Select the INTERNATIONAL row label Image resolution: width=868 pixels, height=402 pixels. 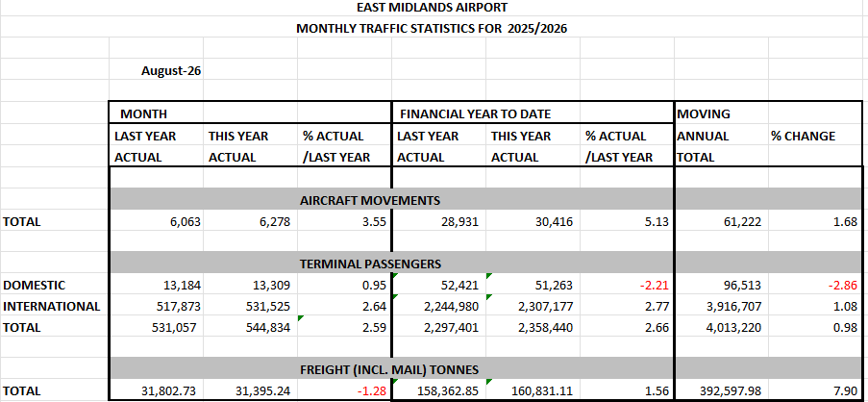[52, 306]
